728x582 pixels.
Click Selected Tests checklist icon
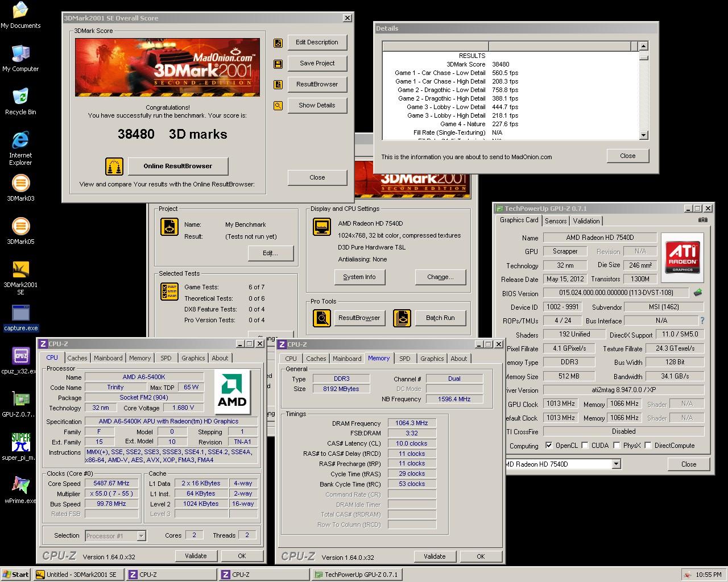tap(169, 292)
